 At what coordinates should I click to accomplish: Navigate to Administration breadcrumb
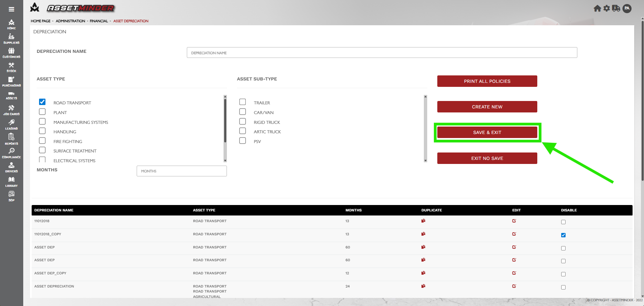pyautogui.click(x=70, y=21)
